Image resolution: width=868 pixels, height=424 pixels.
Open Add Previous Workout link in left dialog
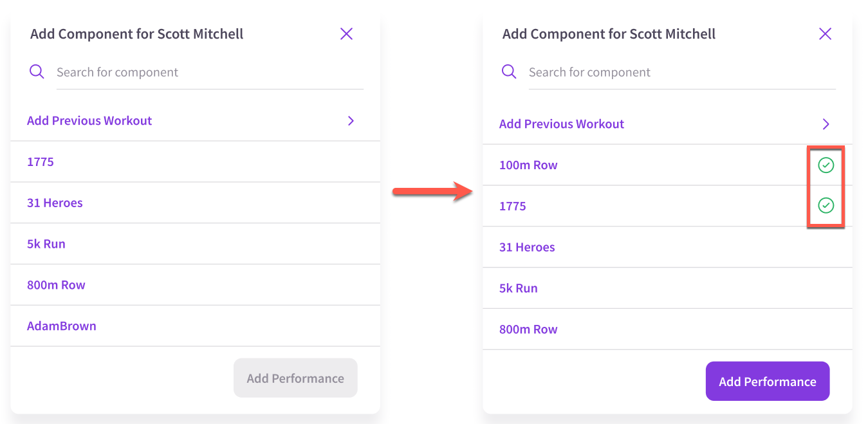click(x=89, y=120)
